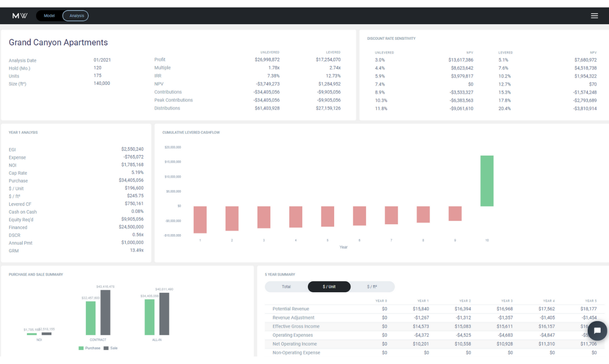Click the Year 1 red cashflow bar
Viewport: 609px width, 364px height.
tap(200, 220)
